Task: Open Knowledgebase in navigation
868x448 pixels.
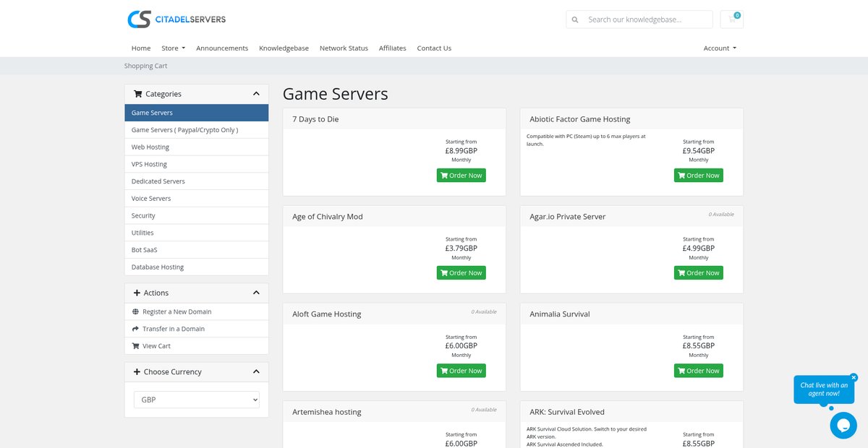Action: (x=284, y=48)
